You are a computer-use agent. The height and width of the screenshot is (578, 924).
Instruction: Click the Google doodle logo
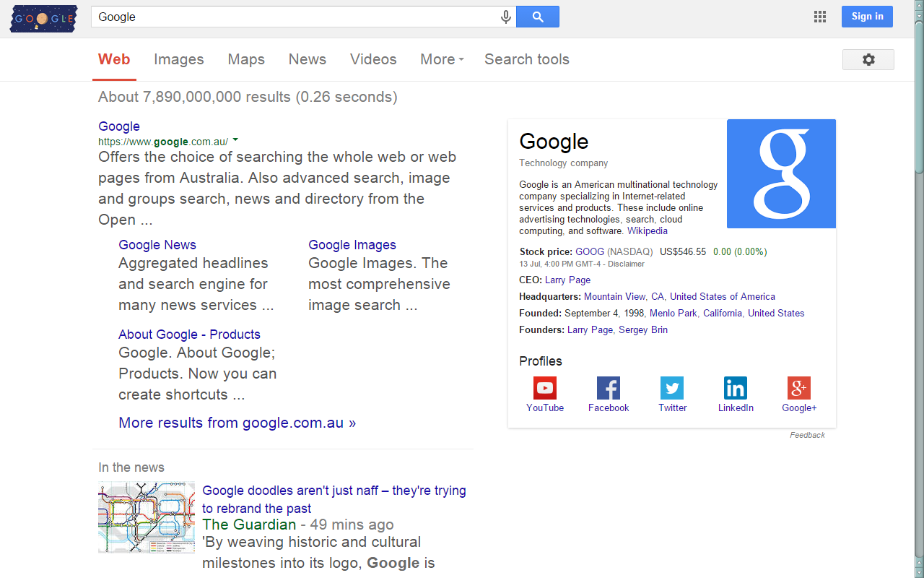point(43,18)
